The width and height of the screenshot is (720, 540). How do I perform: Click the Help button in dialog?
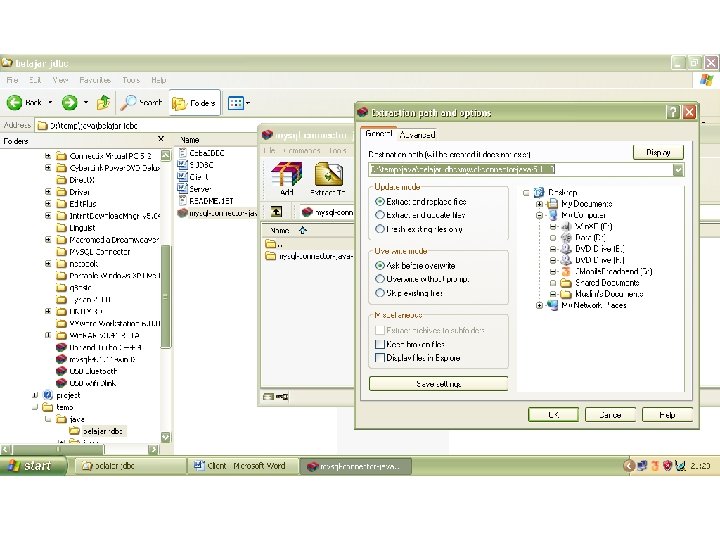coord(667,415)
